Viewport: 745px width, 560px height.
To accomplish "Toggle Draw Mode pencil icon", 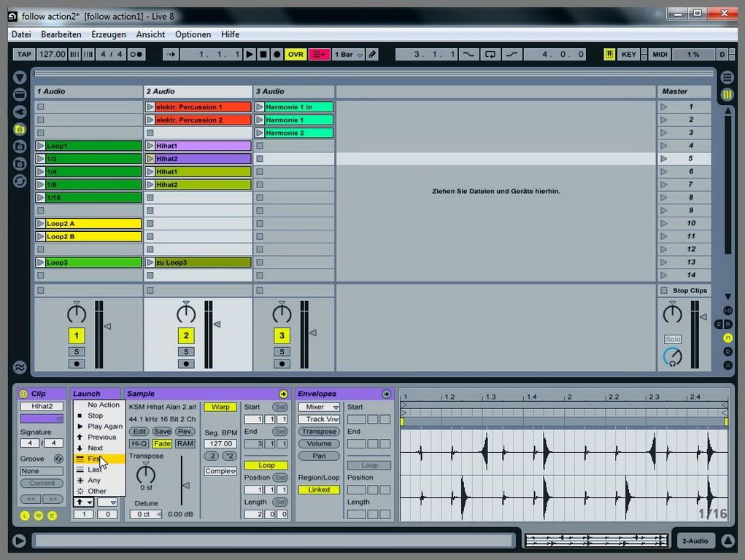I will tap(372, 54).
